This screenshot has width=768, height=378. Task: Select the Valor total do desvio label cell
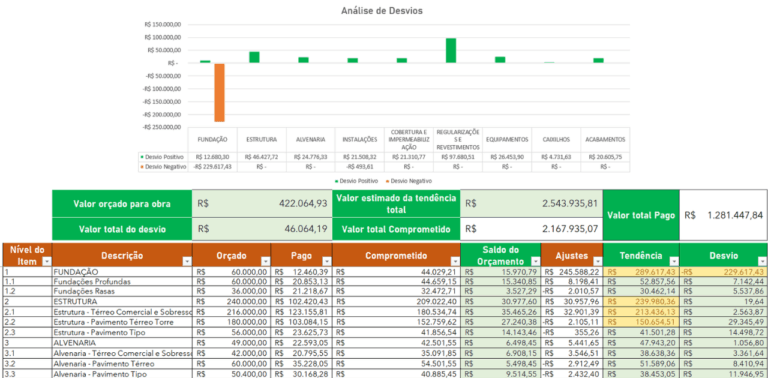(122, 229)
